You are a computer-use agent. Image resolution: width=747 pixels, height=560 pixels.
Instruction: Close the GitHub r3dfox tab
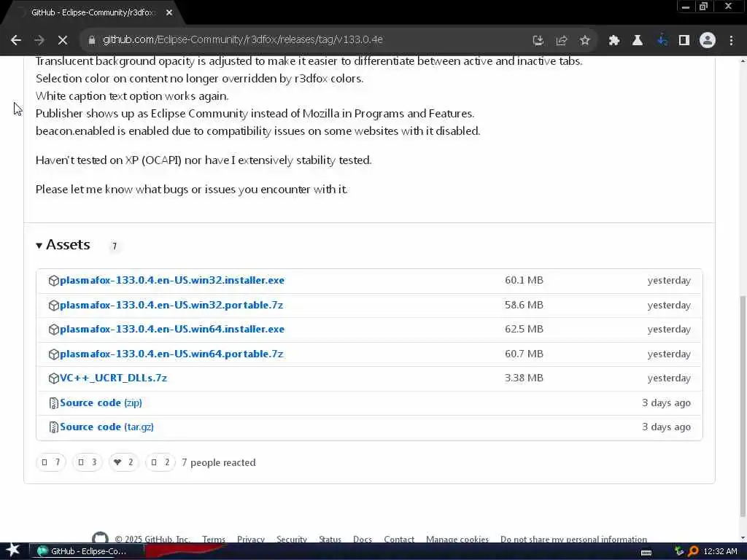pyautogui.click(x=169, y=13)
